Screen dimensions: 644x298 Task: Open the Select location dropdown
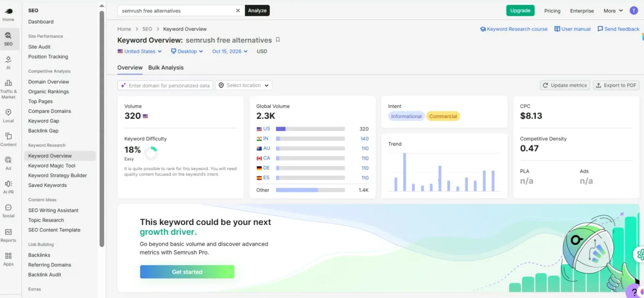click(x=244, y=85)
